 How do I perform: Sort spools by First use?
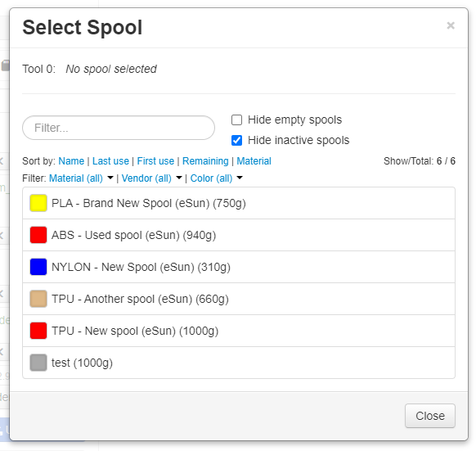(155, 161)
